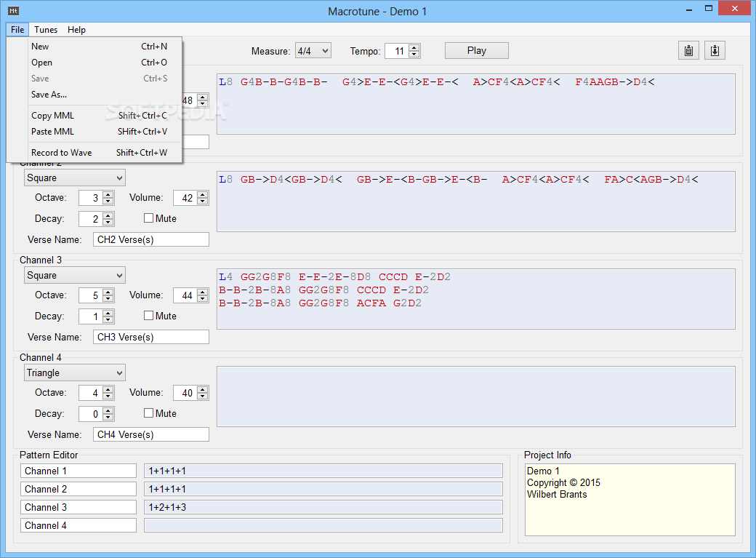
Task: Click the empty Channel 4 MML editor
Action: (x=476, y=396)
